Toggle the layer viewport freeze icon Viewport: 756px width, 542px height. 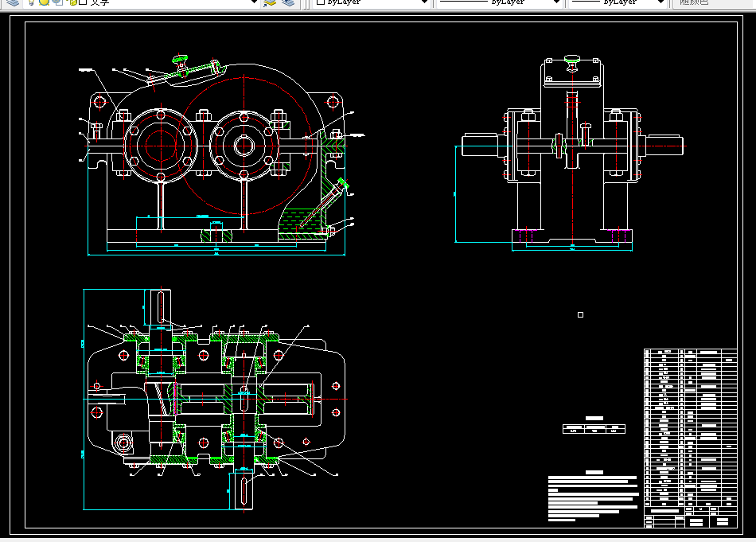[58, 2]
